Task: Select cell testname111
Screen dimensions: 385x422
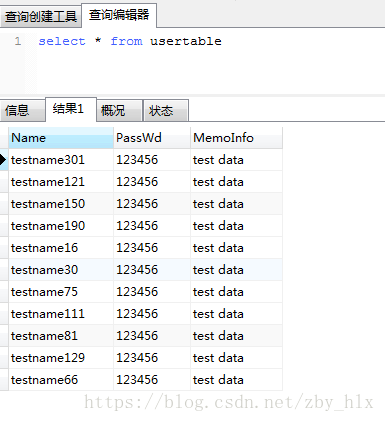Action: click(61, 314)
